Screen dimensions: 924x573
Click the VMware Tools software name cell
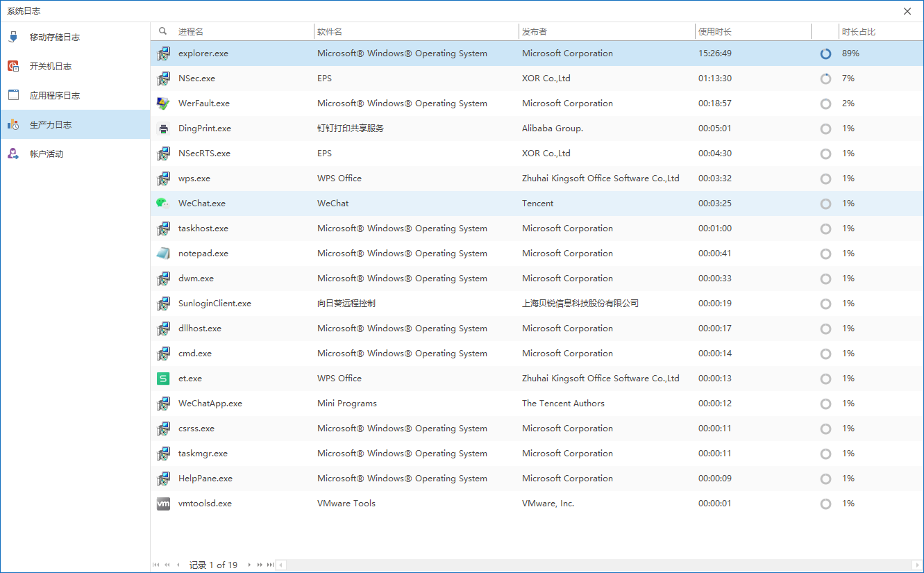coord(346,504)
